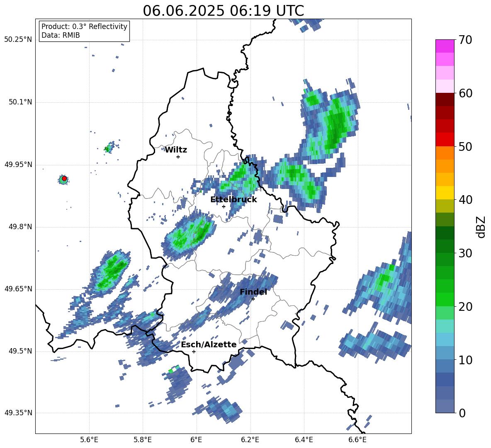Screen dimensions: 491x448
Task: Click the Esch/Alzette cross marker
Action: [x=194, y=351]
